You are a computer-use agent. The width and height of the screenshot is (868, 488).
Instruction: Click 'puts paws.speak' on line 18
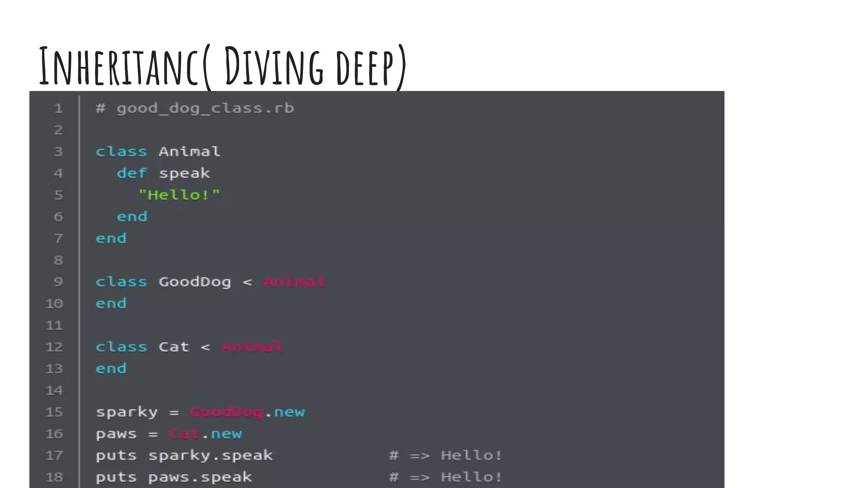(174, 477)
